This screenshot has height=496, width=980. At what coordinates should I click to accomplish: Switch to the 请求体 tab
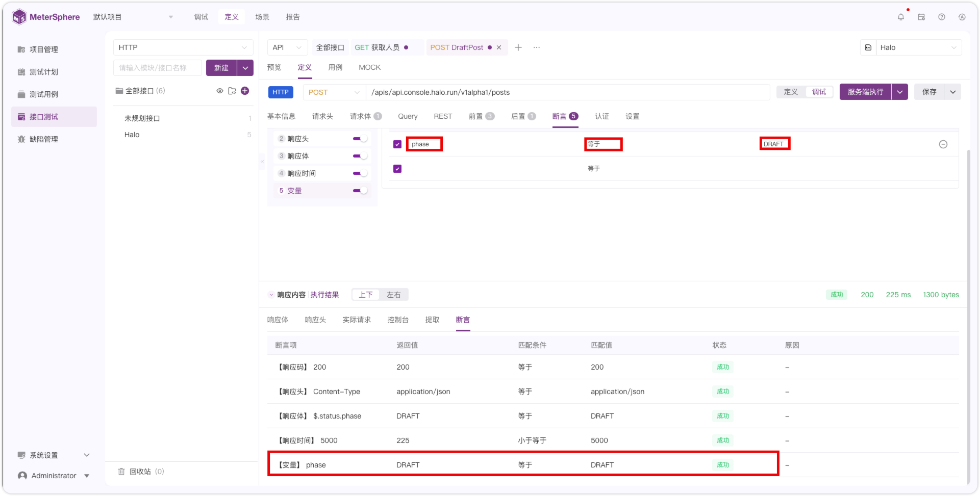click(x=365, y=116)
